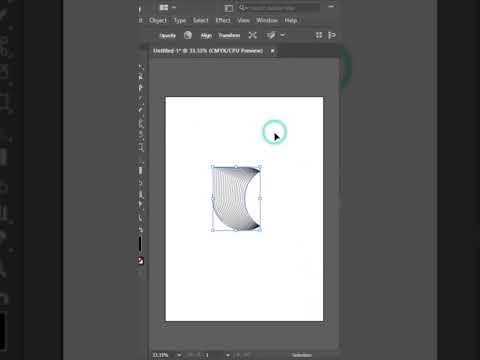Select the Untitled-1 document tab
The width and height of the screenshot is (480, 360).
point(208,51)
